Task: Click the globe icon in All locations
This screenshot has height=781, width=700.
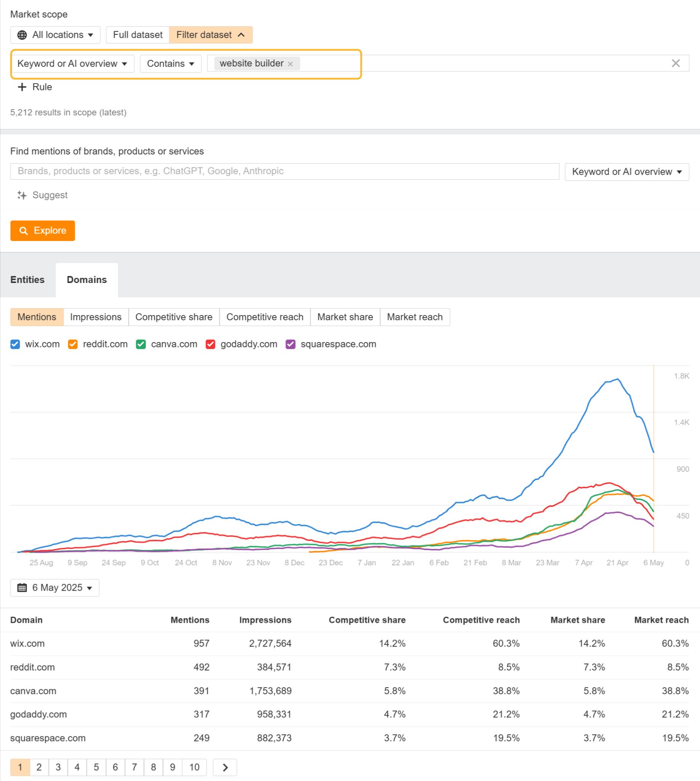Action: click(x=22, y=35)
